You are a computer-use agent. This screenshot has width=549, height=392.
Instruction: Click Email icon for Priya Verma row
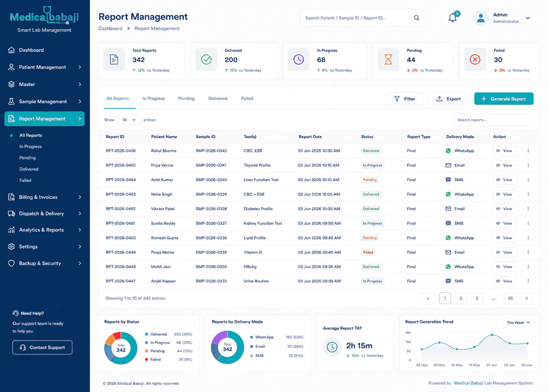pos(448,165)
